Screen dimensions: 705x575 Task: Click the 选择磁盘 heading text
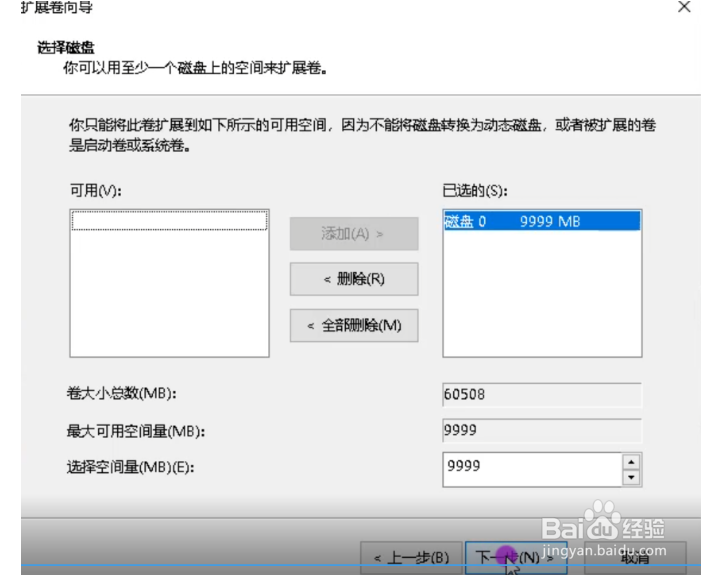click(x=66, y=47)
